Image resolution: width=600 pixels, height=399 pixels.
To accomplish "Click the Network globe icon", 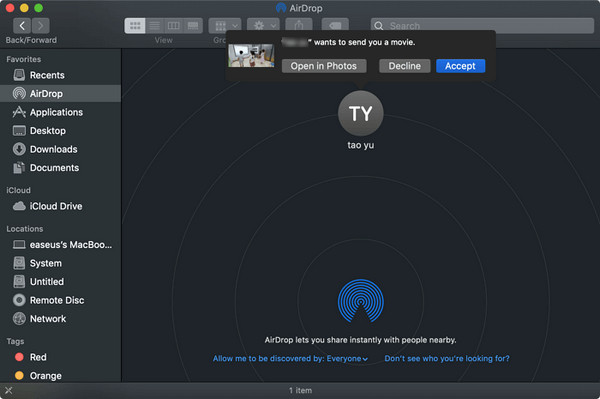I will point(19,319).
